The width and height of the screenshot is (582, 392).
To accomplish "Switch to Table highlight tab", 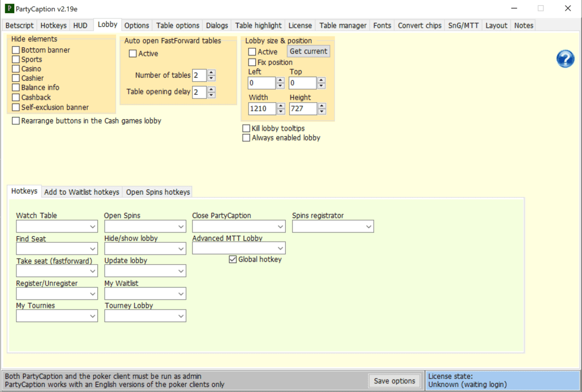I will pos(259,25).
